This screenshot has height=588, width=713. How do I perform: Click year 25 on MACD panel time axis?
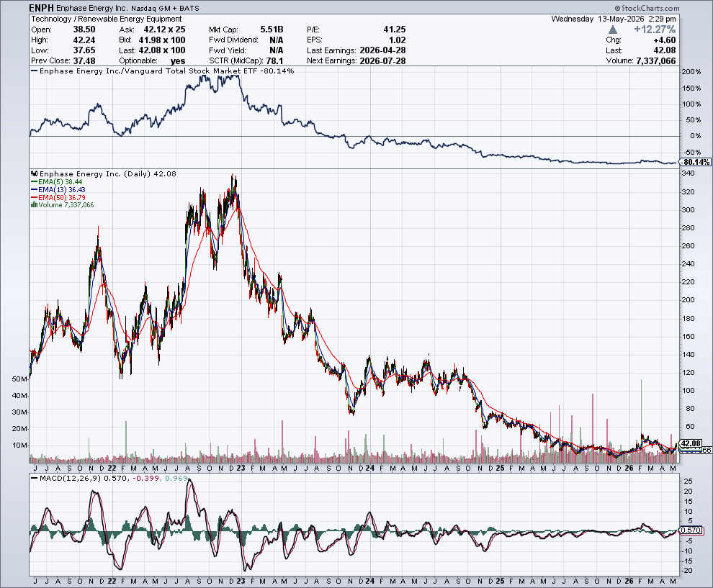point(501,582)
